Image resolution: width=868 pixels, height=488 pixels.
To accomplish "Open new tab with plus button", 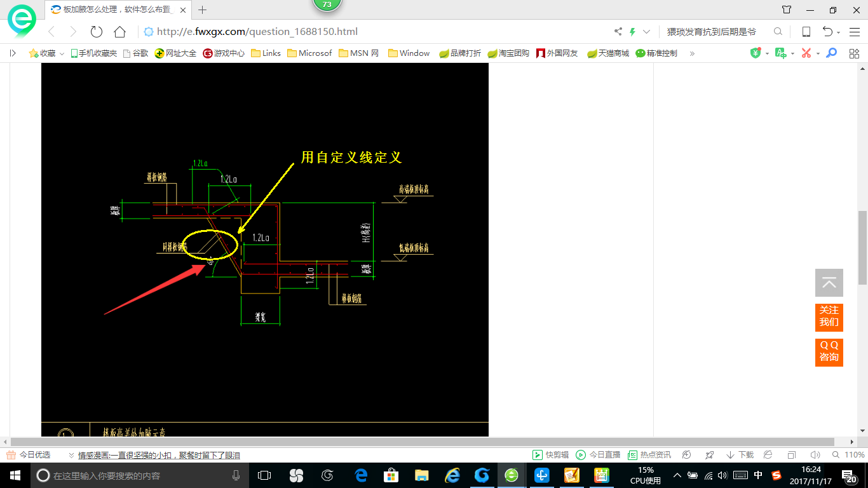I will (x=203, y=10).
